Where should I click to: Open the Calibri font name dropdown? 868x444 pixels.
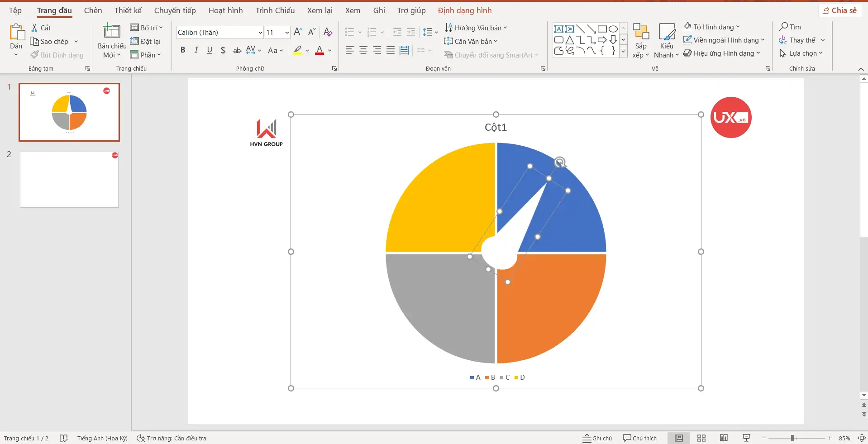coord(260,33)
